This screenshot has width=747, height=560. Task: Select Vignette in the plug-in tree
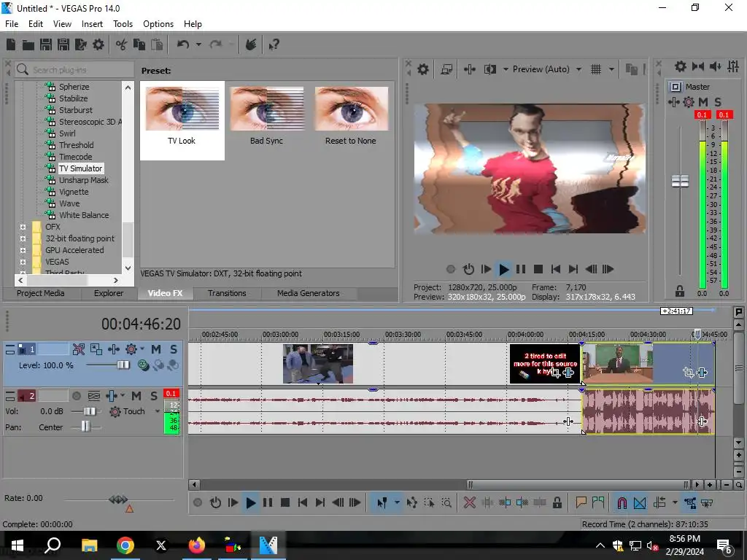point(74,192)
